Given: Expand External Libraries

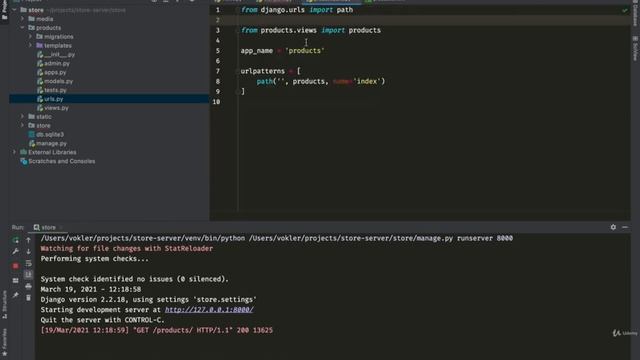Looking at the screenshot, I should point(15,152).
